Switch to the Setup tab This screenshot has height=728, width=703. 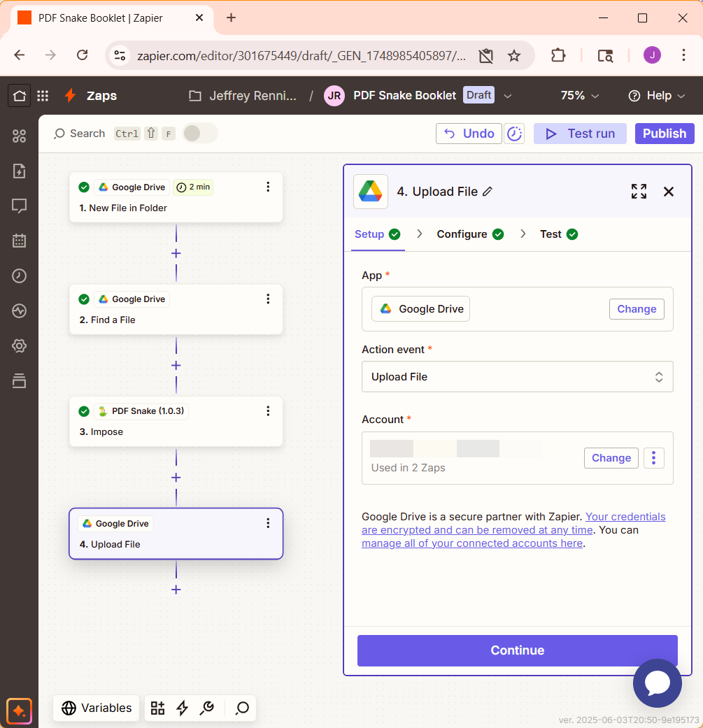coord(377,234)
